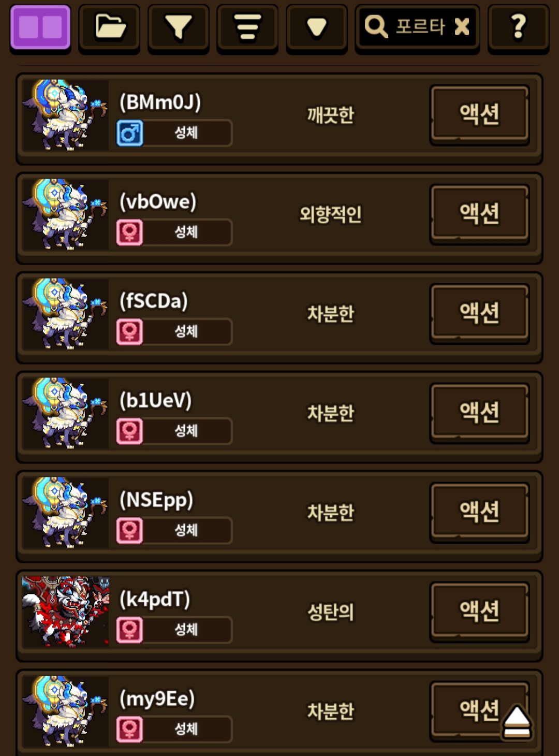This screenshot has height=756, width=559.
Task: Toggle the purple two-panel grid view button
Action: [x=40, y=27]
